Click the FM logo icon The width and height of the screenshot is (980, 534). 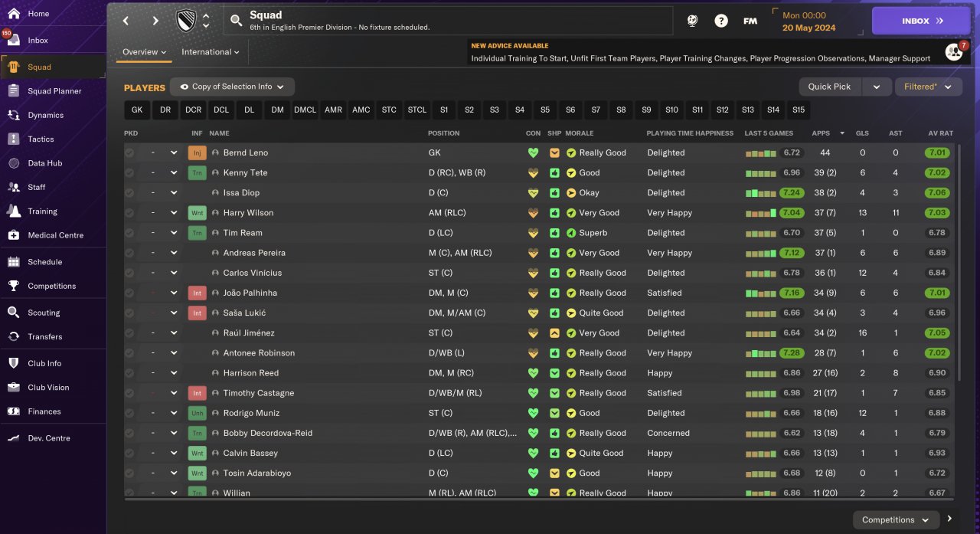coord(750,21)
